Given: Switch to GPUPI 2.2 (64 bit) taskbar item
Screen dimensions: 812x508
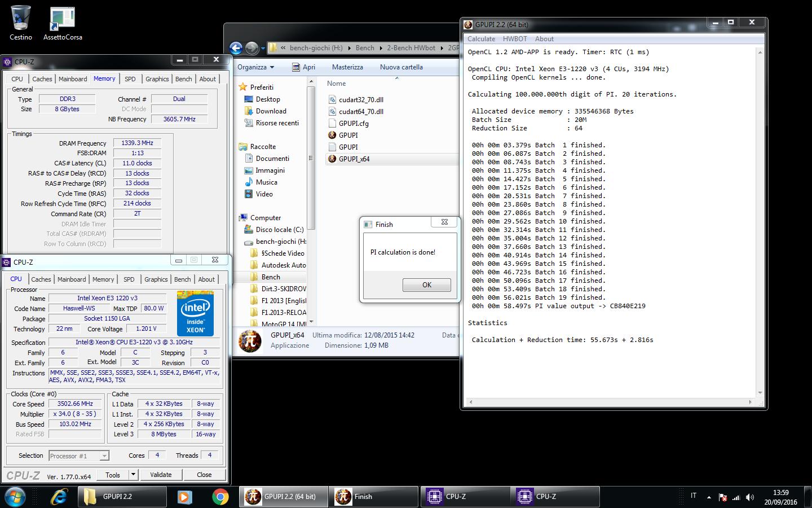Looking at the screenshot, I should click(x=284, y=497).
